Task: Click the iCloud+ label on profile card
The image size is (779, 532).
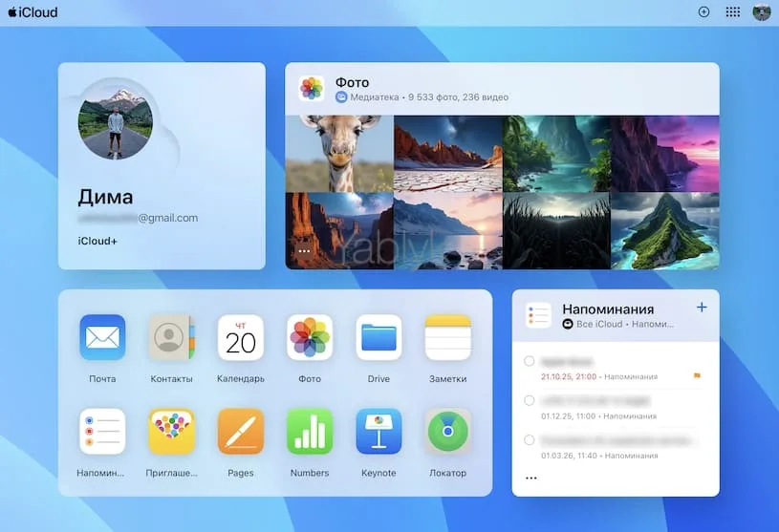Action: pyautogui.click(x=97, y=242)
